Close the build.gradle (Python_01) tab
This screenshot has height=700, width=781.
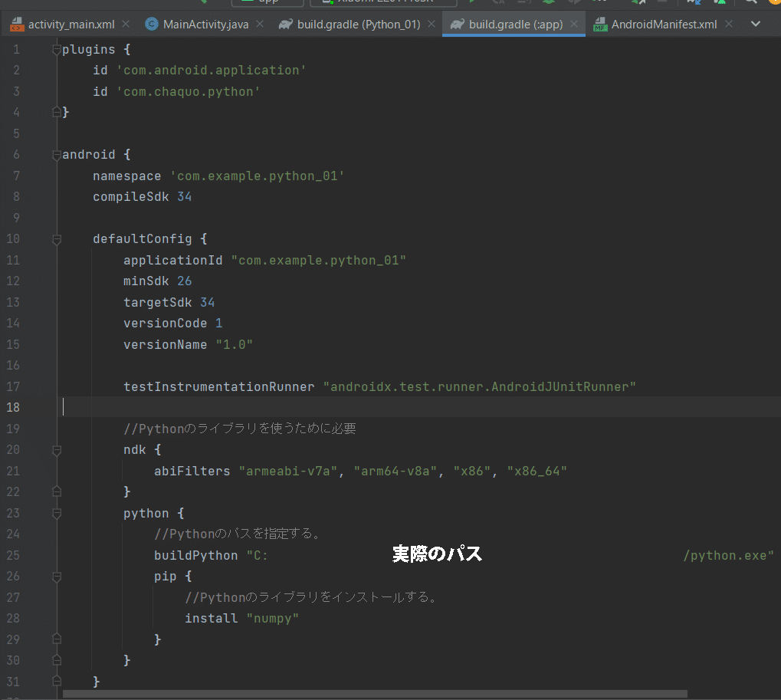click(x=432, y=24)
